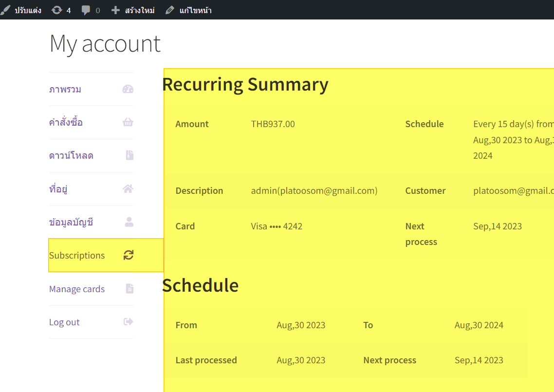The width and height of the screenshot is (554, 392).
Task: Open the ดาวน์โหลด downloads link
Action: tap(71, 156)
